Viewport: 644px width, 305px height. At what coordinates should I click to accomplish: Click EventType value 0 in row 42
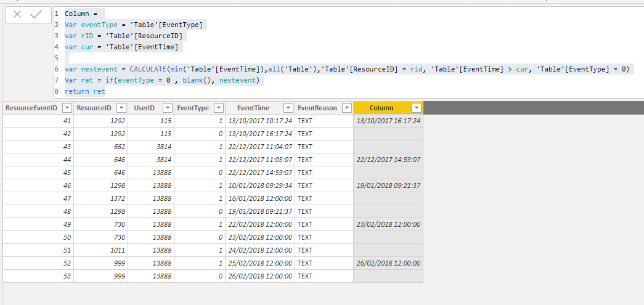200,134
